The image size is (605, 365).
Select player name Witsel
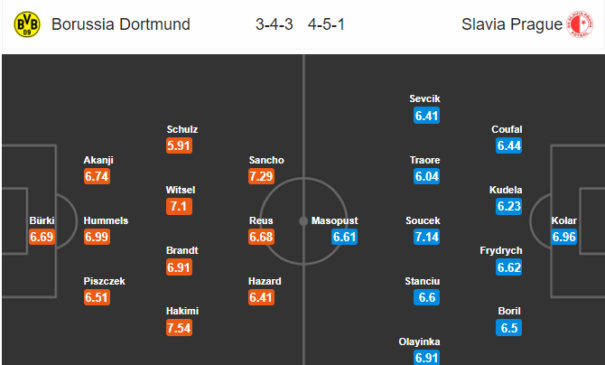180,190
